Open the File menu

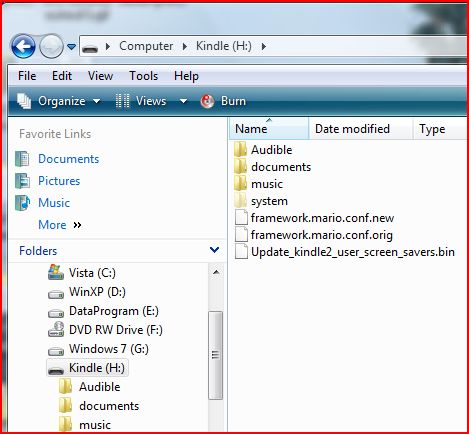(x=27, y=76)
